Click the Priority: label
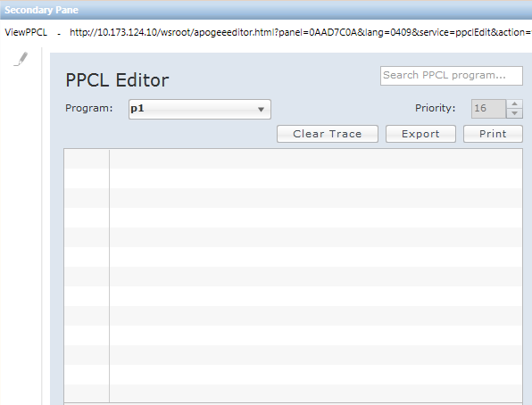Image resolution: width=532 pixels, height=405 pixels. pyautogui.click(x=436, y=108)
